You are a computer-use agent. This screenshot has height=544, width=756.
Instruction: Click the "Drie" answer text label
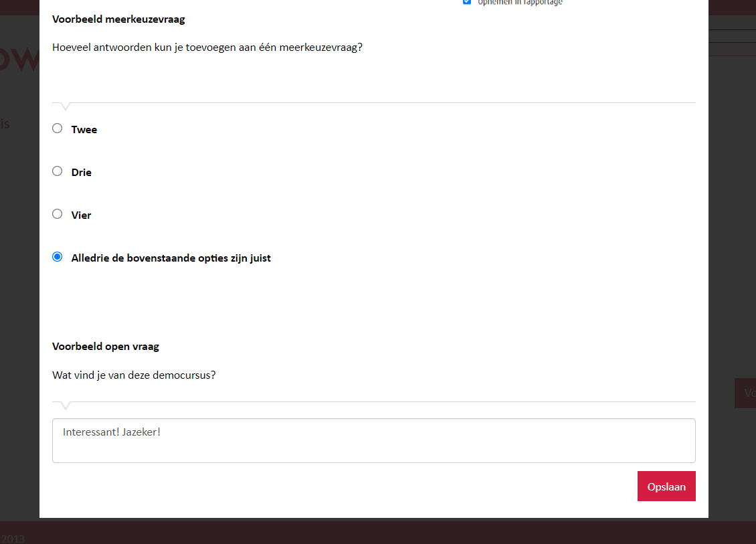[81, 173]
